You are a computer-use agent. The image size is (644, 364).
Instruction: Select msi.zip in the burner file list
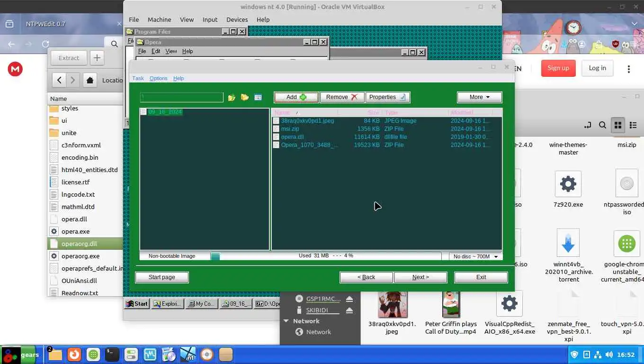(x=290, y=129)
